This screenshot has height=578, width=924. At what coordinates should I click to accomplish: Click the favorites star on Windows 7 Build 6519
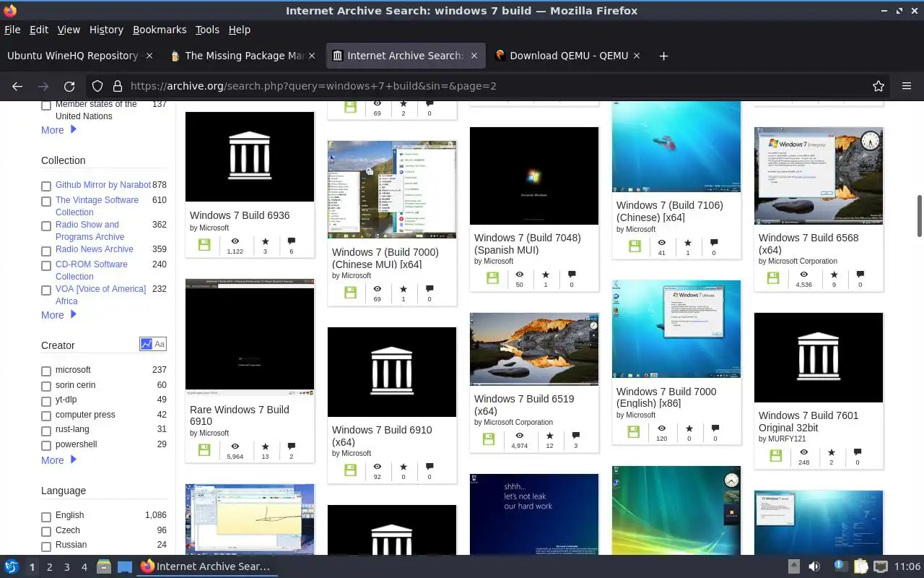pyautogui.click(x=549, y=436)
